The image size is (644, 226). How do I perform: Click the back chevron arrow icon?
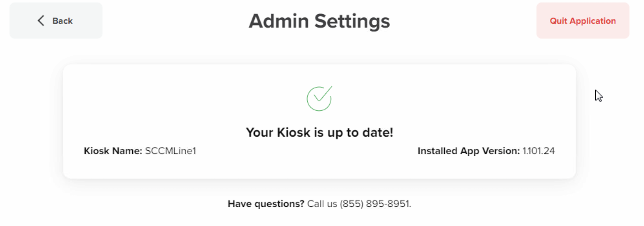click(41, 21)
